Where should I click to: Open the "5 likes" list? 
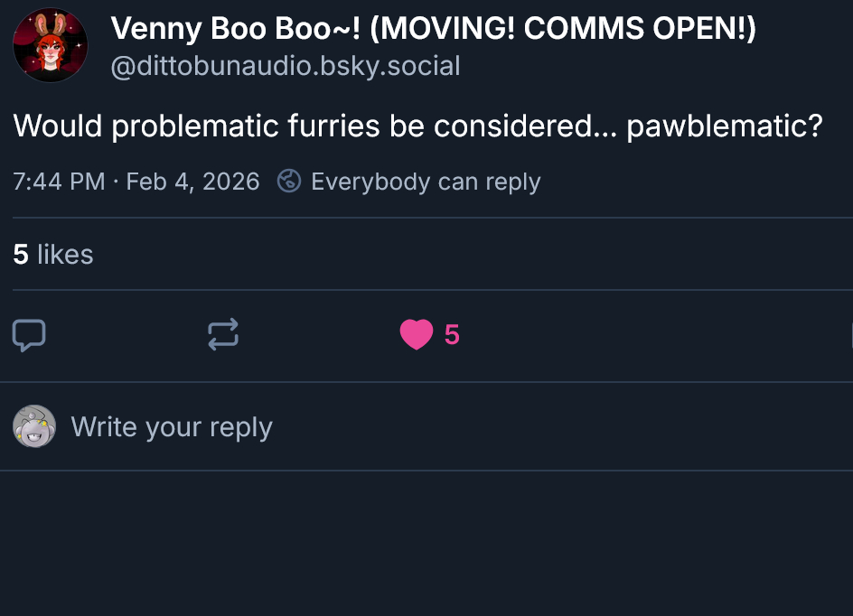[53, 255]
